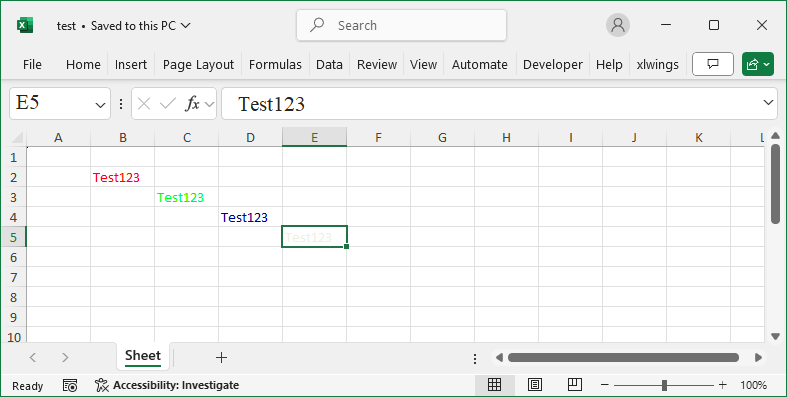Select row 1 header

(13, 157)
